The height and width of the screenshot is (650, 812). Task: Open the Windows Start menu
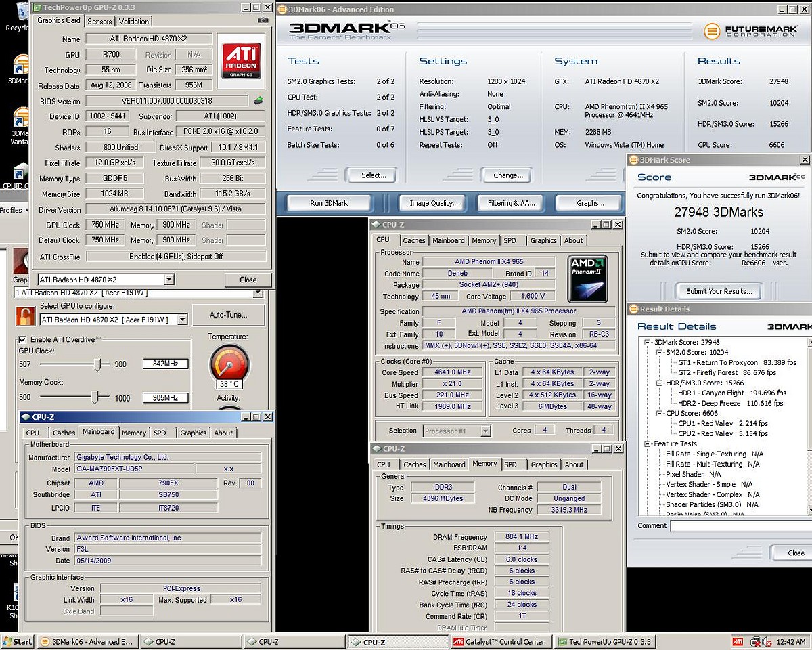pyautogui.click(x=18, y=641)
